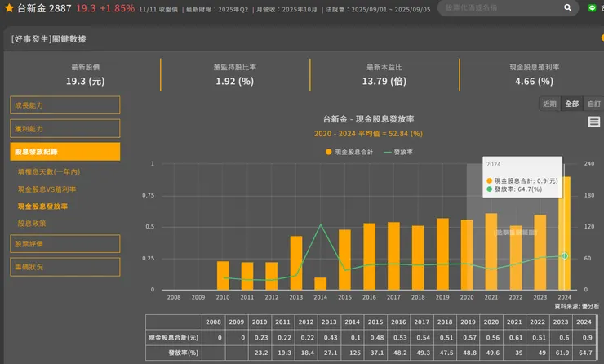Open the green LINE chat icon
Image resolution: width=604 pixels, height=364 pixels.
(x=592, y=7)
